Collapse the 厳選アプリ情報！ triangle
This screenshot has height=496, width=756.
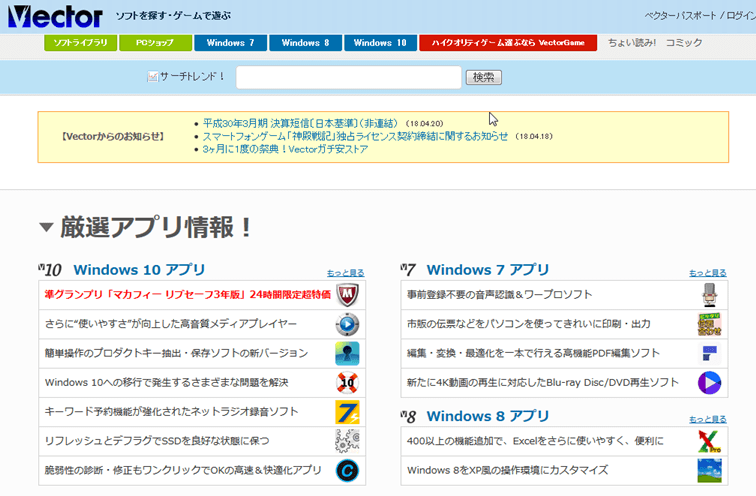(x=46, y=227)
